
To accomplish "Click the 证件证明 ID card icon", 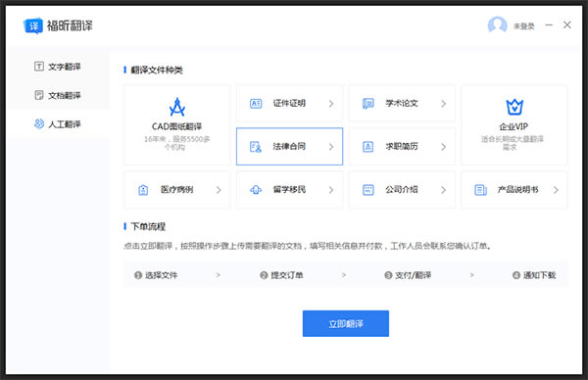I will [256, 104].
